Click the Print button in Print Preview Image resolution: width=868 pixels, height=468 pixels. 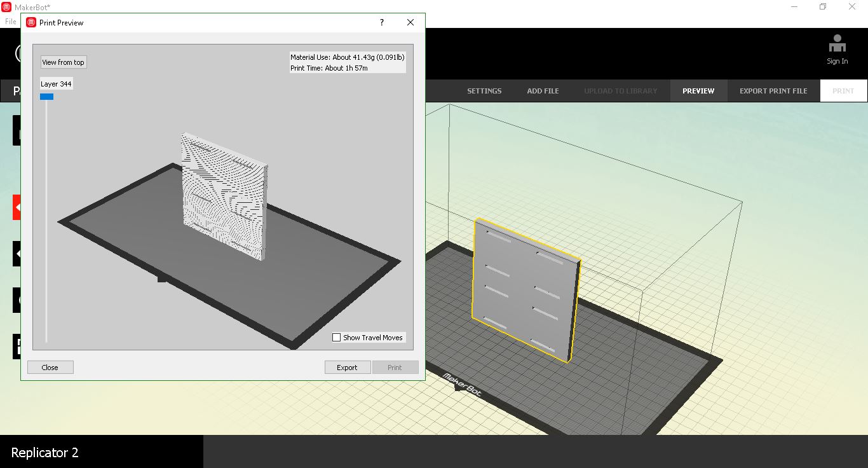[395, 368]
